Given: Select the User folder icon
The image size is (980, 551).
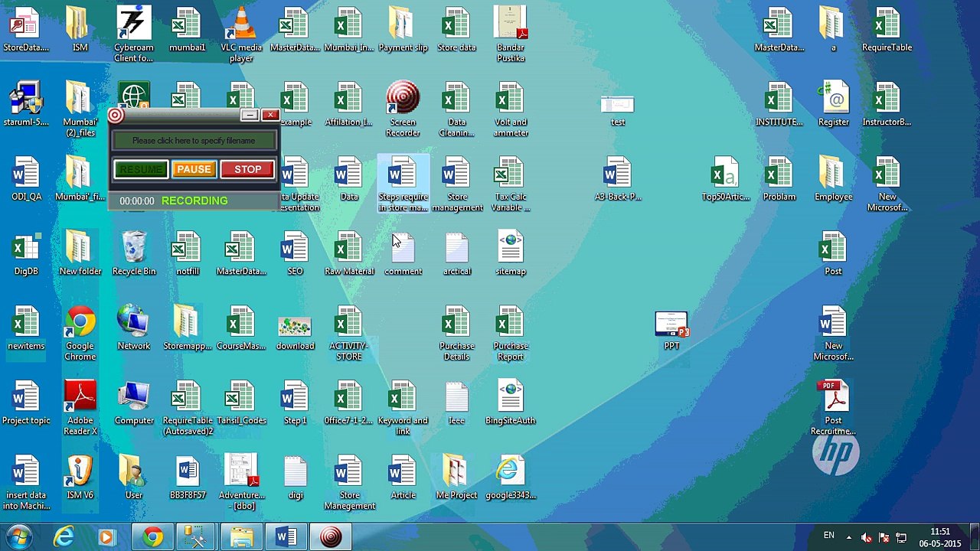Looking at the screenshot, I should pos(134,478).
